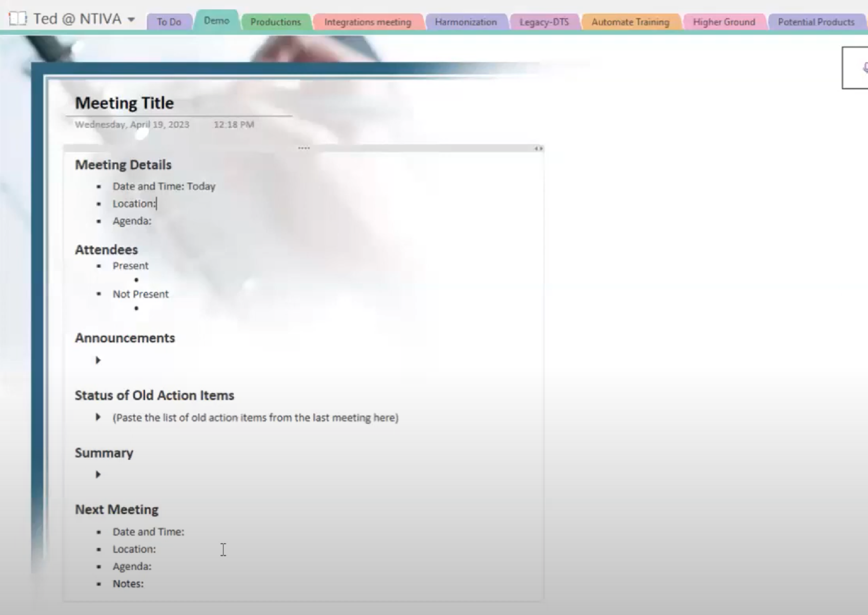Click the note container move handle dots
The width and height of the screenshot is (868, 615).
[304, 148]
